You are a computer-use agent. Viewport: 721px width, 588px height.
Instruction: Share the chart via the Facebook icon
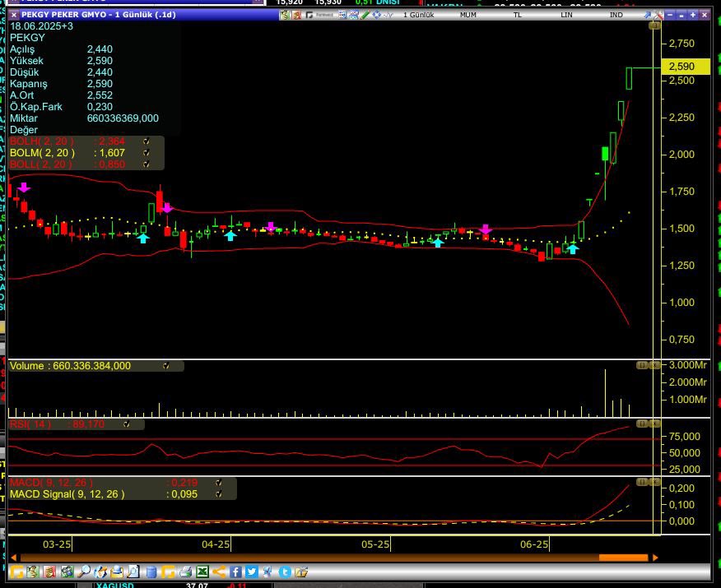[235, 572]
